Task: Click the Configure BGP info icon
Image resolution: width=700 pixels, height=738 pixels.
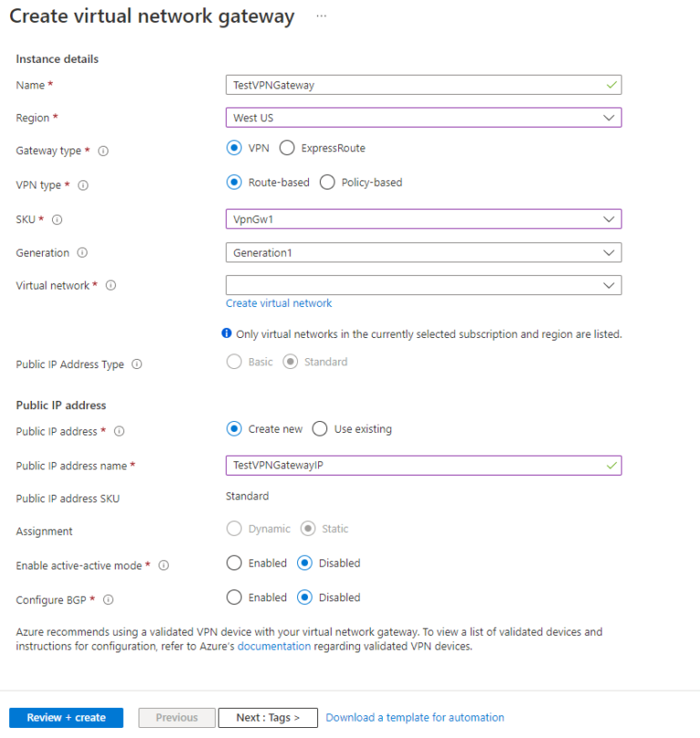Action: pyautogui.click(x=108, y=600)
